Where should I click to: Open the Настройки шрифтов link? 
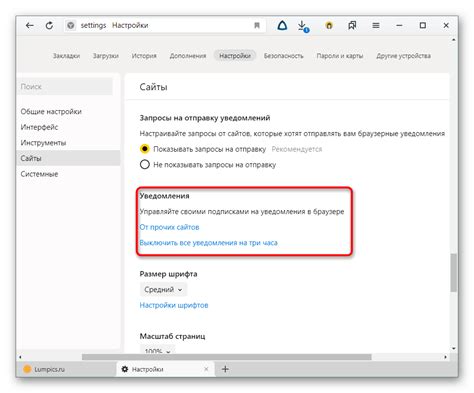(174, 305)
